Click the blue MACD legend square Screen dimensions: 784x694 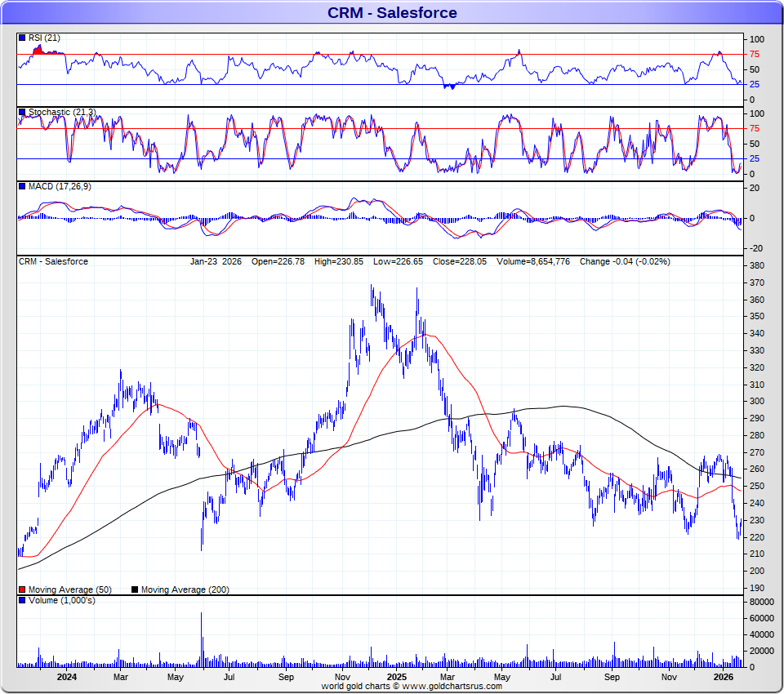(22, 186)
